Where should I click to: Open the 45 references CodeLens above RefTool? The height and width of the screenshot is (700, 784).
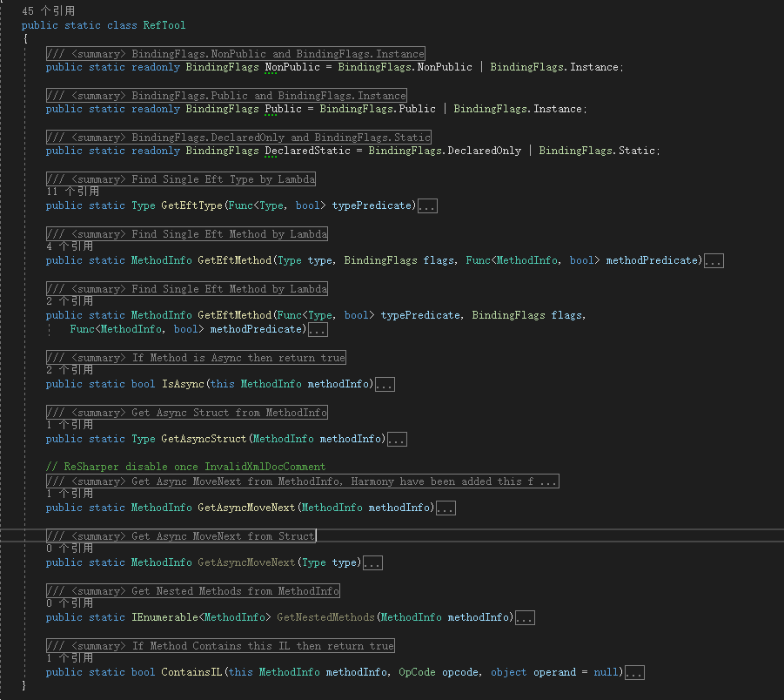click(x=49, y=11)
